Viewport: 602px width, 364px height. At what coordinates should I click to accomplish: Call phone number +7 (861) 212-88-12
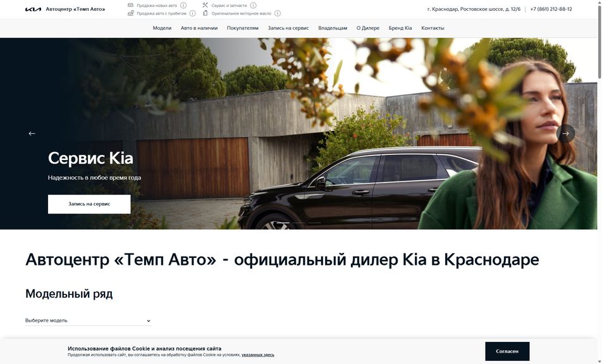(x=551, y=9)
